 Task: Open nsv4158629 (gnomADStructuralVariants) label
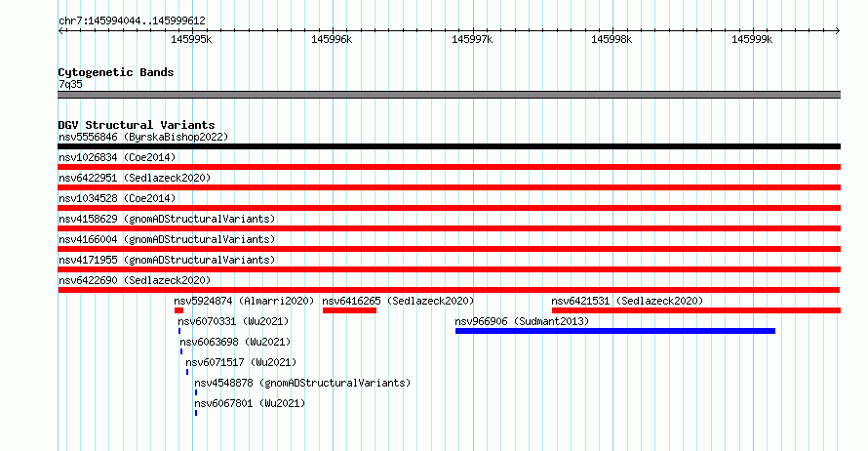click(x=167, y=219)
